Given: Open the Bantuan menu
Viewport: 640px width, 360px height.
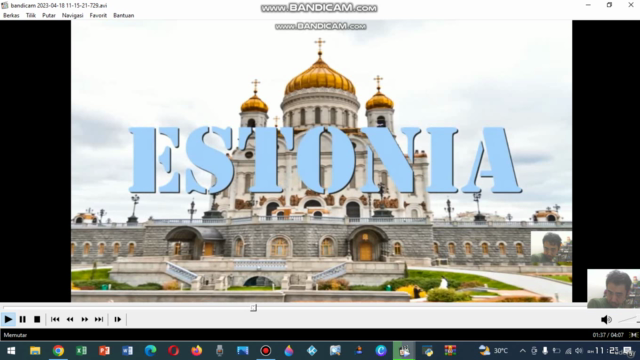Looking at the screenshot, I should click(123, 16).
